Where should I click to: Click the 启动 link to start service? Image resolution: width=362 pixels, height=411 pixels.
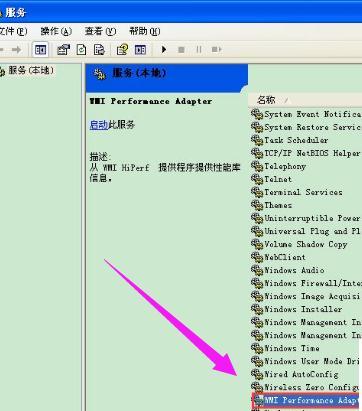(x=99, y=125)
